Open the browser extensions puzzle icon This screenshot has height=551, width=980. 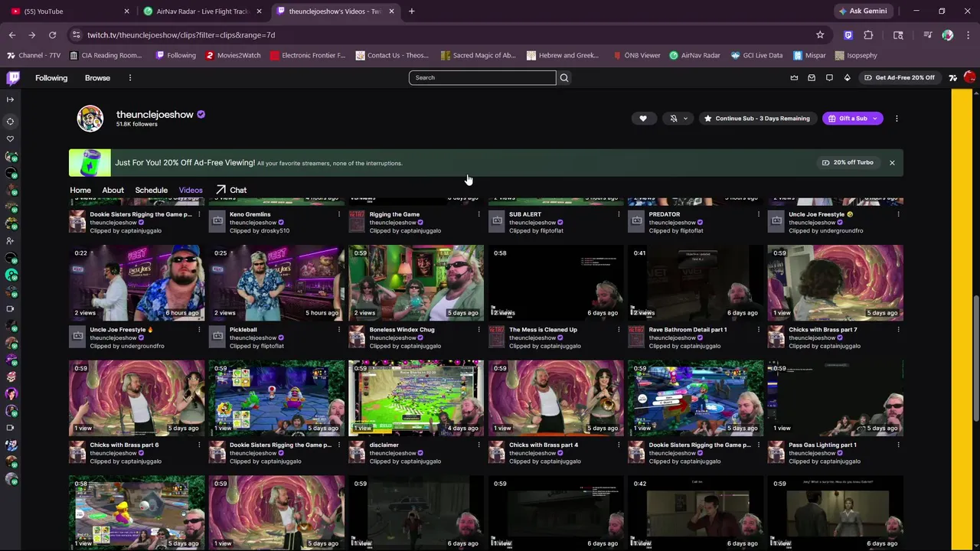click(x=868, y=35)
